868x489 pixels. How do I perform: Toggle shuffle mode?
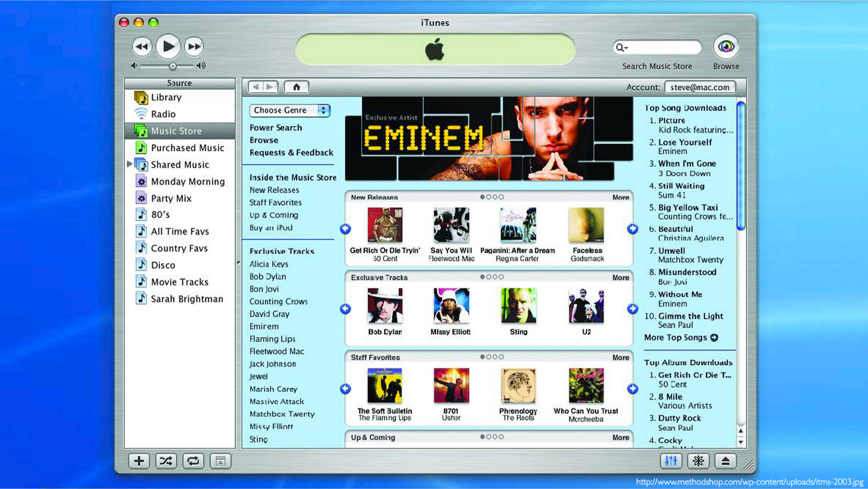166,461
